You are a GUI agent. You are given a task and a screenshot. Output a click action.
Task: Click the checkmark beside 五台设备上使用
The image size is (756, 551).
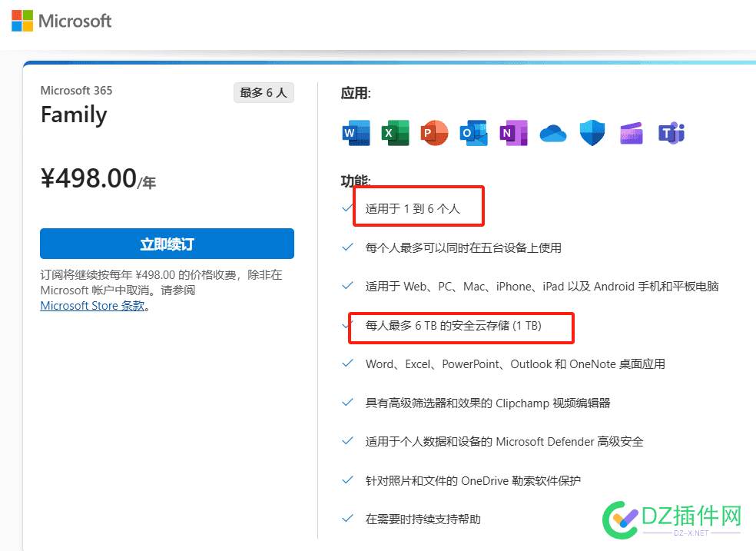347,247
